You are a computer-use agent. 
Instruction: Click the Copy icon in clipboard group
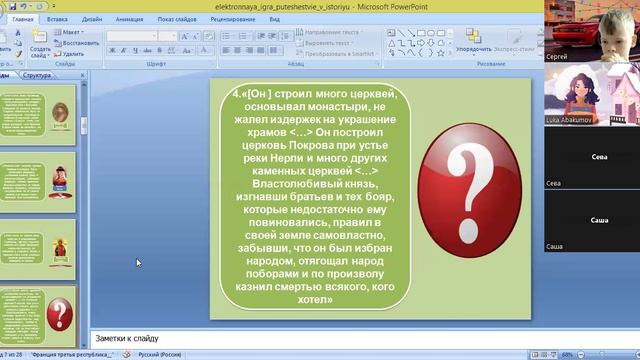(x=18, y=43)
